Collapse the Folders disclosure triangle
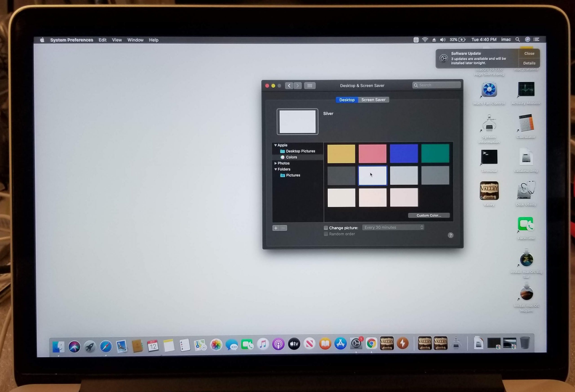Image resolution: width=575 pixels, height=392 pixels. 275,169
